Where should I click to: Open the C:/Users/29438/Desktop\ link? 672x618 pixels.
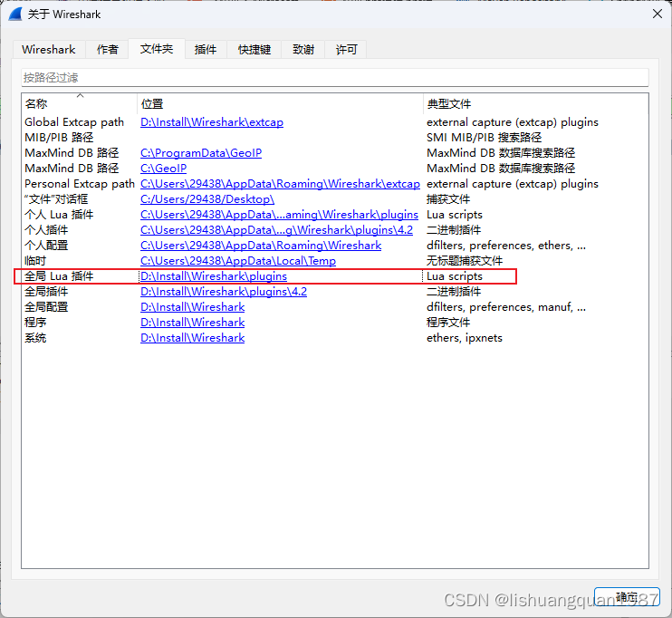coord(207,199)
